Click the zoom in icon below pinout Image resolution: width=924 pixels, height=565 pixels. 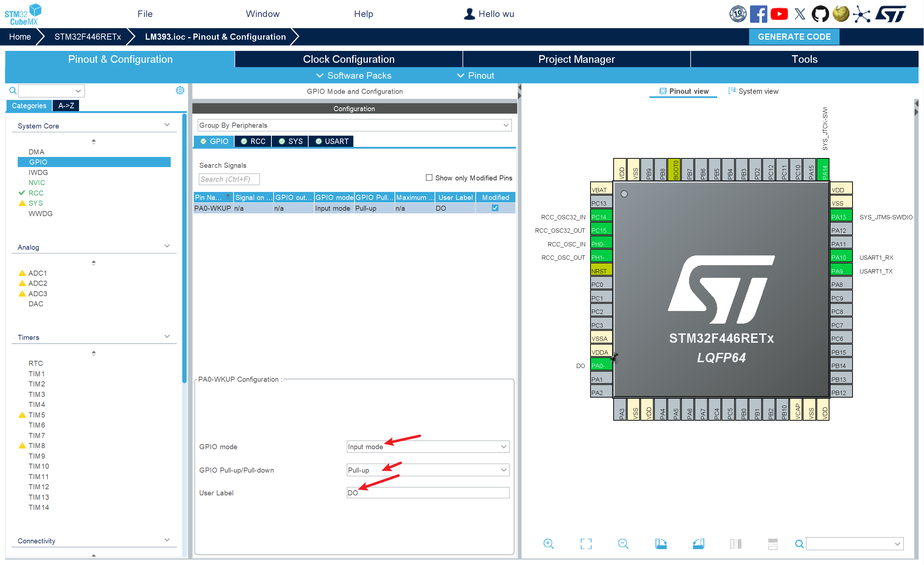[548, 544]
